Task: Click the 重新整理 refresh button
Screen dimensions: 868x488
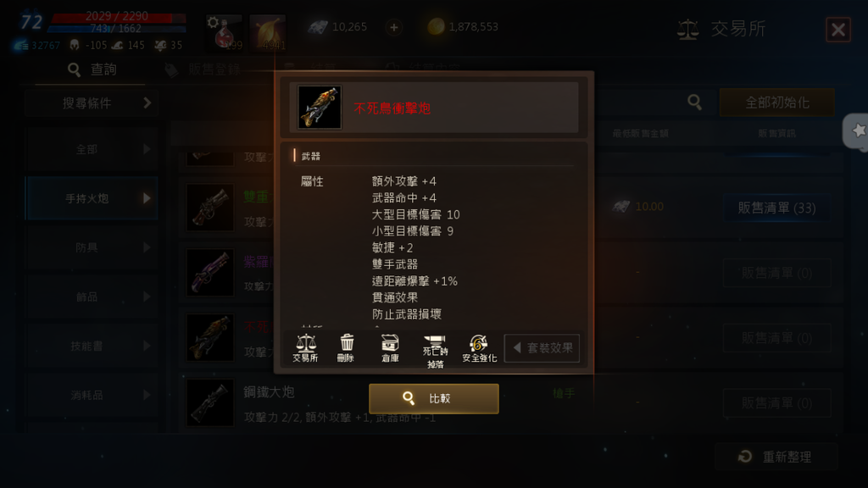Action: click(776, 457)
